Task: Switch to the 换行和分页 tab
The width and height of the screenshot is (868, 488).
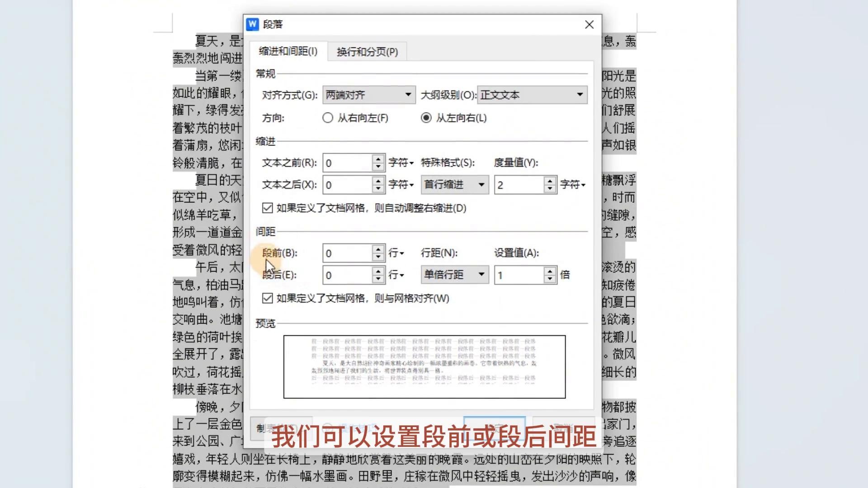Action: point(367,52)
